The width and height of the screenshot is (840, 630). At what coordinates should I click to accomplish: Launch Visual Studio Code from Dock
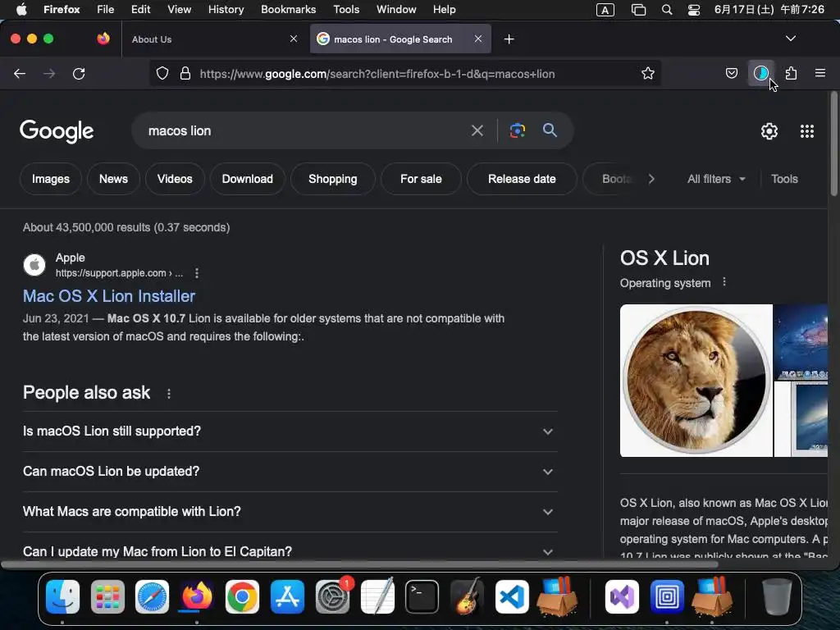click(x=512, y=597)
